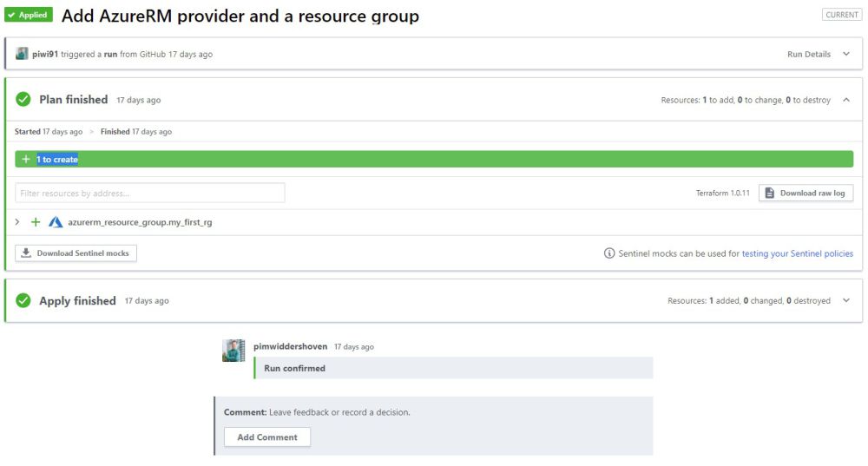Click the Apply finished green checkmark icon
Screen dimensions: 868x466
(x=23, y=300)
